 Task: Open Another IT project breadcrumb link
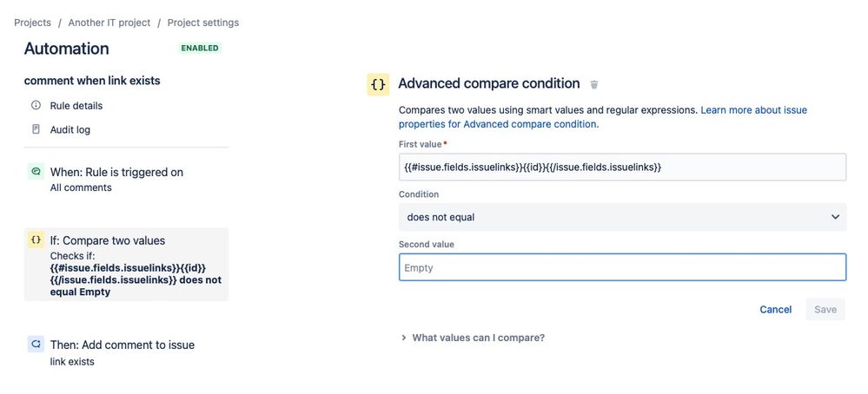point(109,23)
